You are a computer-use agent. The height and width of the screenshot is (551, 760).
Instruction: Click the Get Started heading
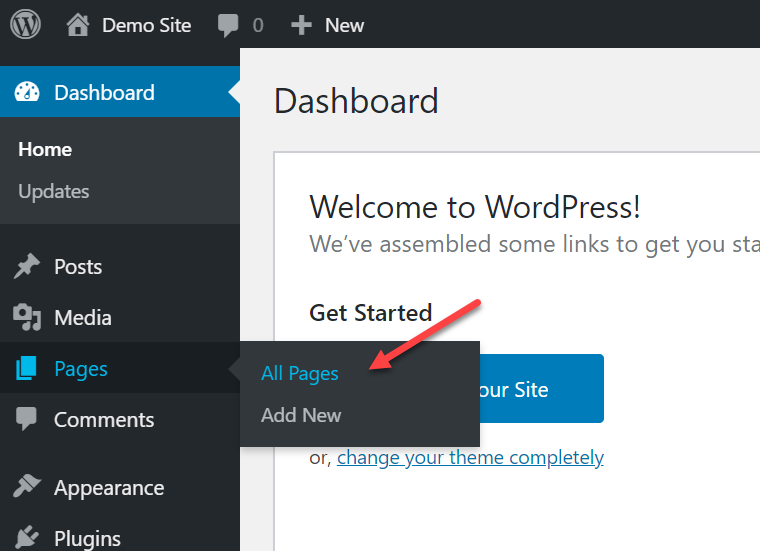pos(370,313)
